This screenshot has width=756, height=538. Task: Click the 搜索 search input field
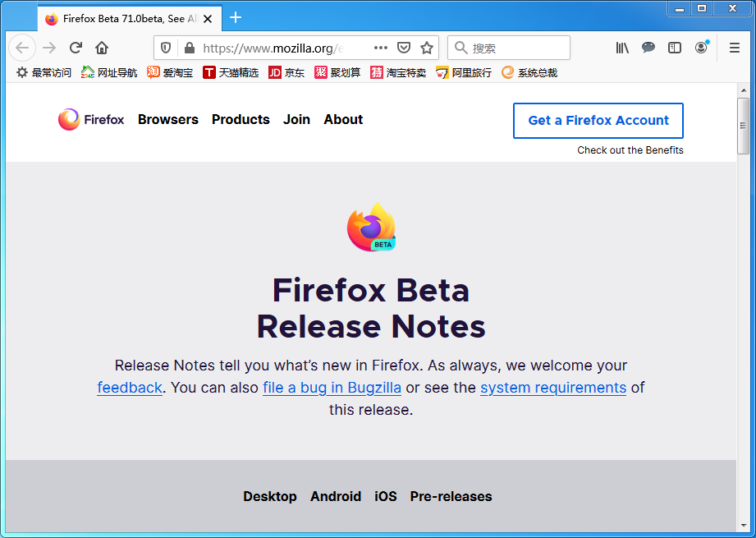509,48
